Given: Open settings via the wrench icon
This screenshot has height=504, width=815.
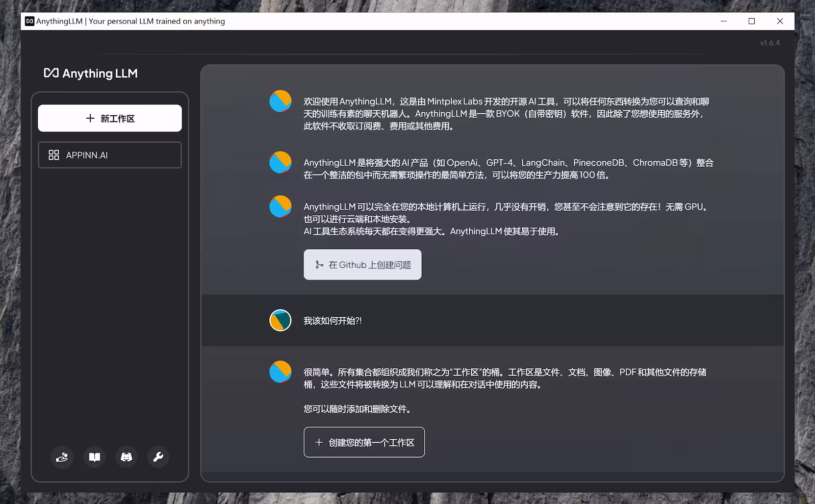Looking at the screenshot, I should click(158, 457).
